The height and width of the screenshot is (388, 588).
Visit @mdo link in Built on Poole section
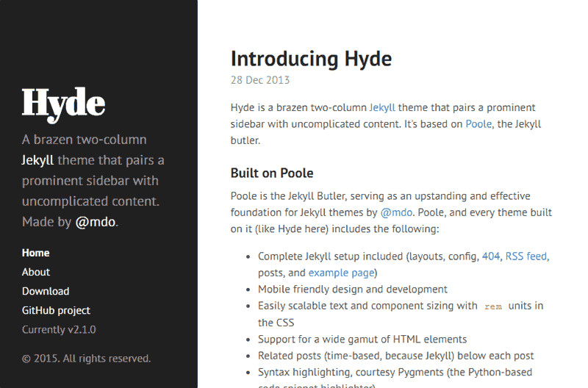pyautogui.click(x=396, y=212)
